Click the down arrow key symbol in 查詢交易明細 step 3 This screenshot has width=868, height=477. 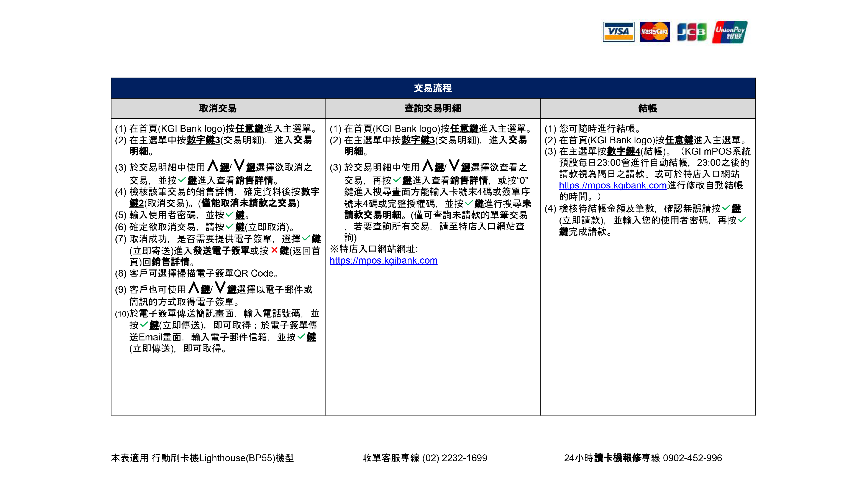point(454,165)
